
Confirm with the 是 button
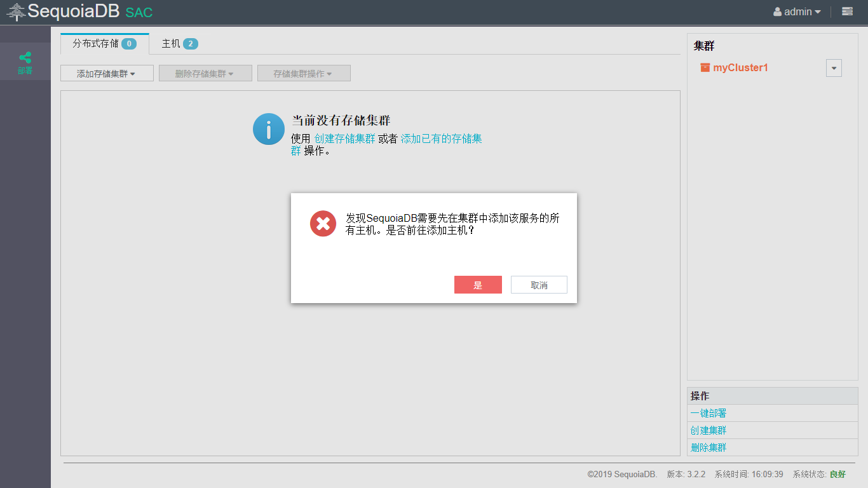click(x=478, y=285)
